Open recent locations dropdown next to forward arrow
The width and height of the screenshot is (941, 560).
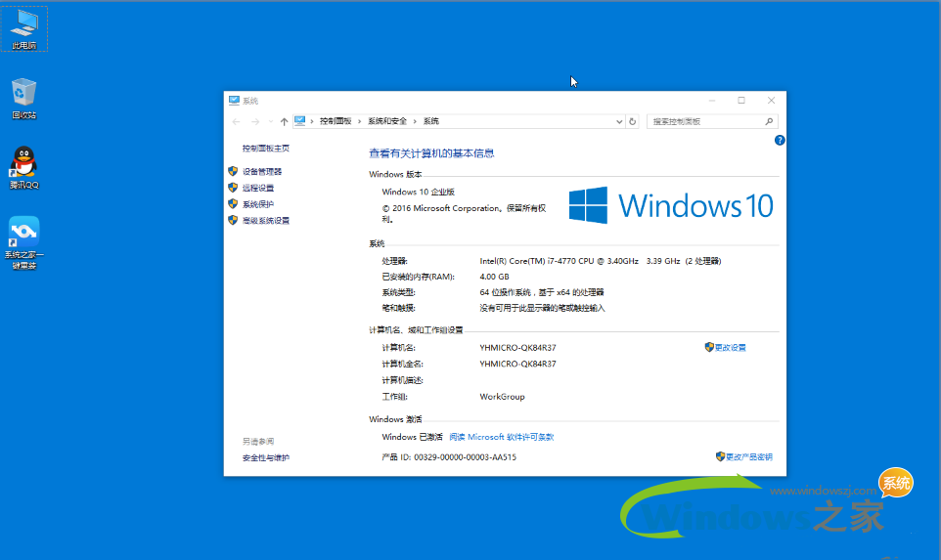click(271, 122)
